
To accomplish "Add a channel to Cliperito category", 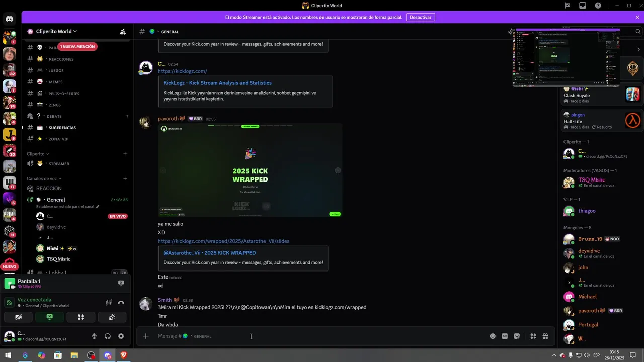I will pos(125,154).
